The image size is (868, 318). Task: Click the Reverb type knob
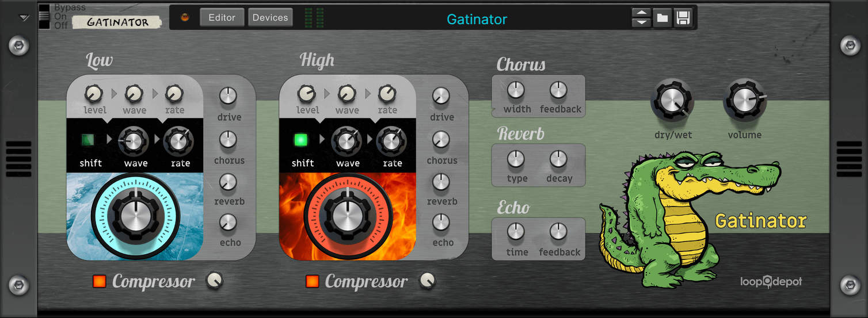pos(516,159)
